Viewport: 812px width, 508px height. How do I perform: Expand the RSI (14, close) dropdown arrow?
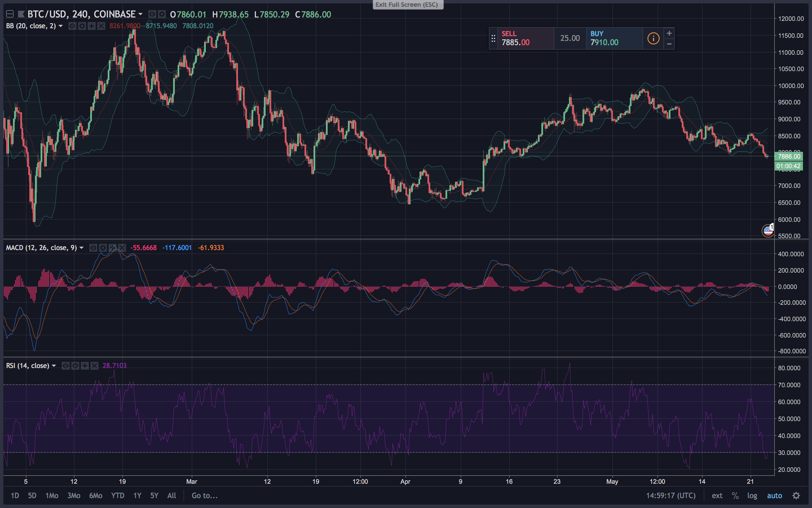pos(54,365)
